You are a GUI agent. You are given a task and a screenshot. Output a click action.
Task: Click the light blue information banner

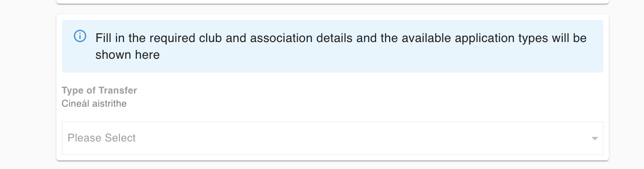[332, 46]
